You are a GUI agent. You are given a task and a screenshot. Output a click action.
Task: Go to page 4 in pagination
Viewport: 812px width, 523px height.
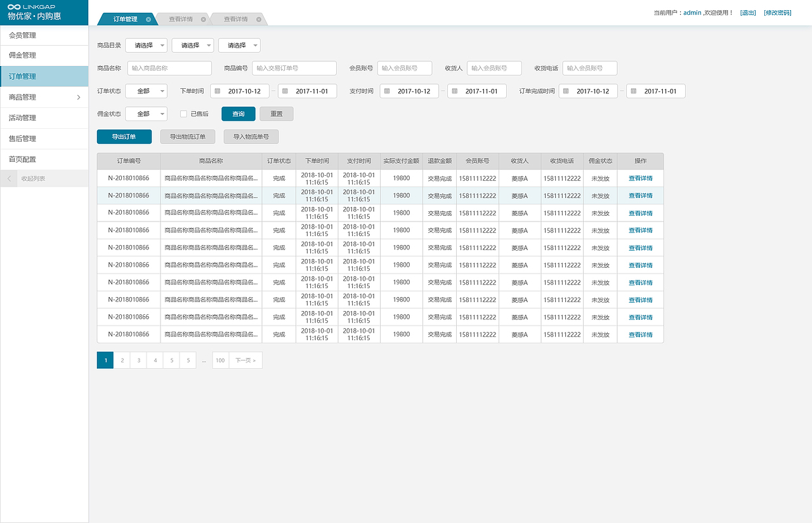[155, 361]
